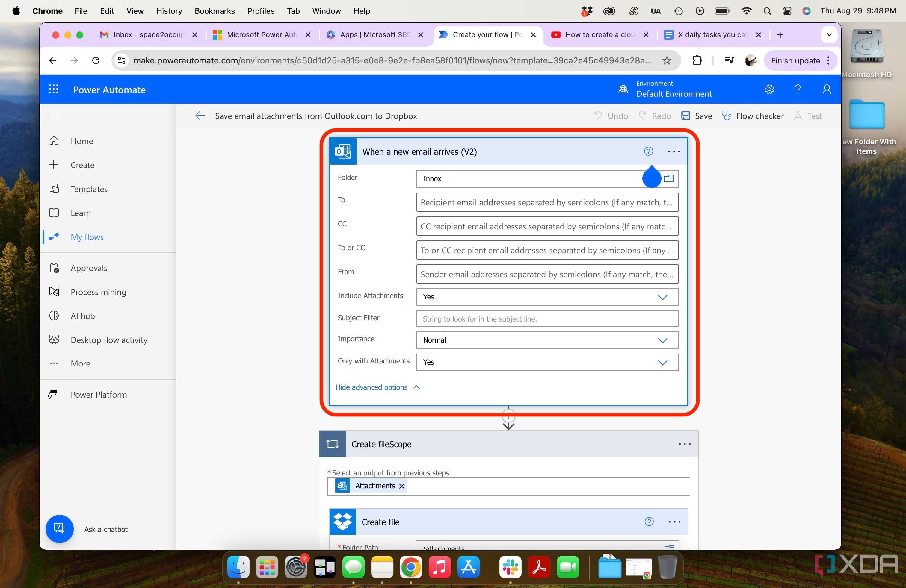Open Power Automate settings gear

click(769, 90)
